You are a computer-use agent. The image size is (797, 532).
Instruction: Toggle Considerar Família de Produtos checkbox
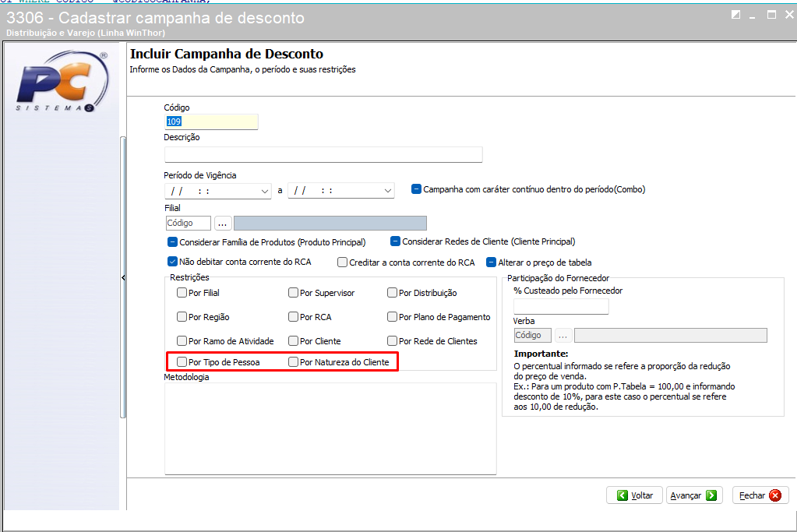(172, 242)
